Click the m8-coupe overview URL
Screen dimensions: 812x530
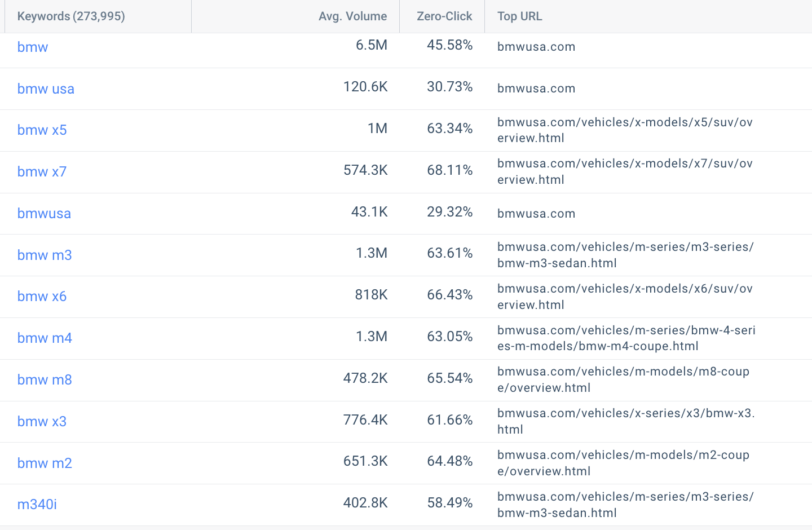623,379
